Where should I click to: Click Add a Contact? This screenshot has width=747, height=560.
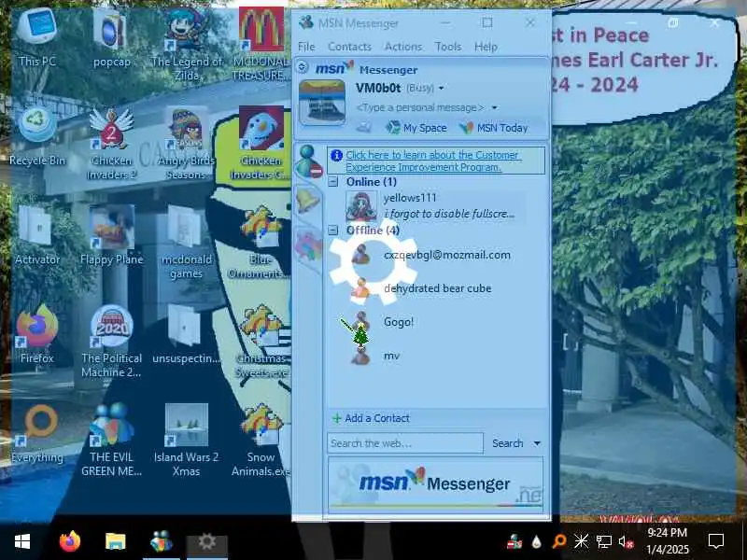click(371, 418)
